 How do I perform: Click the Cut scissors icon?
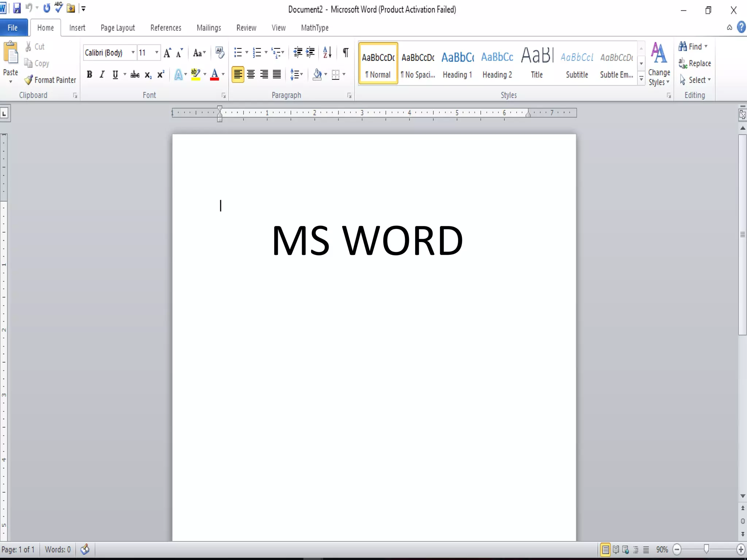pyautogui.click(x=28, y=47)
